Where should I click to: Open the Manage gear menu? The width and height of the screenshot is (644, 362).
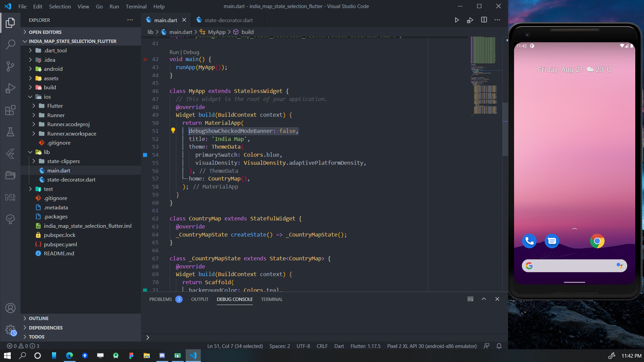click(10, 330)
